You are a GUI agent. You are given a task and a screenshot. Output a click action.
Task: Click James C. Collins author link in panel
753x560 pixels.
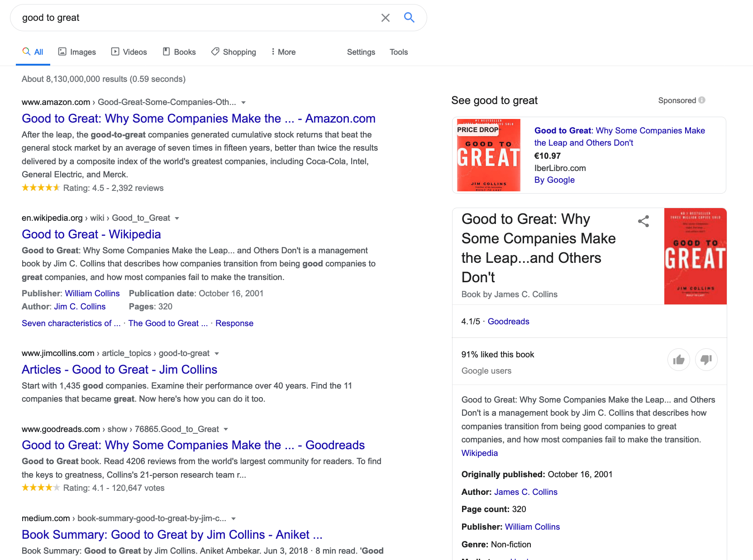(526, 492)
